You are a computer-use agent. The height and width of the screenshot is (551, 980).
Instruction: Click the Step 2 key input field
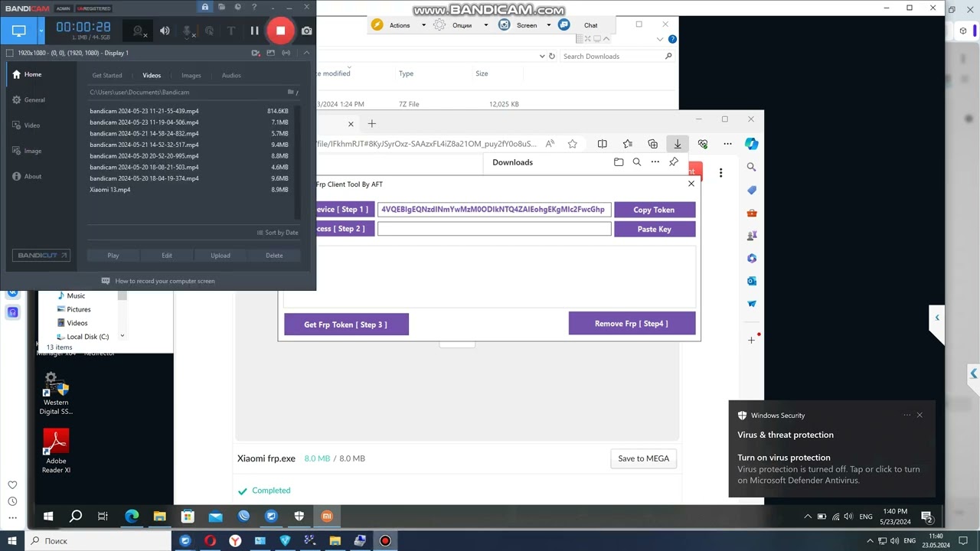(494, 228)
